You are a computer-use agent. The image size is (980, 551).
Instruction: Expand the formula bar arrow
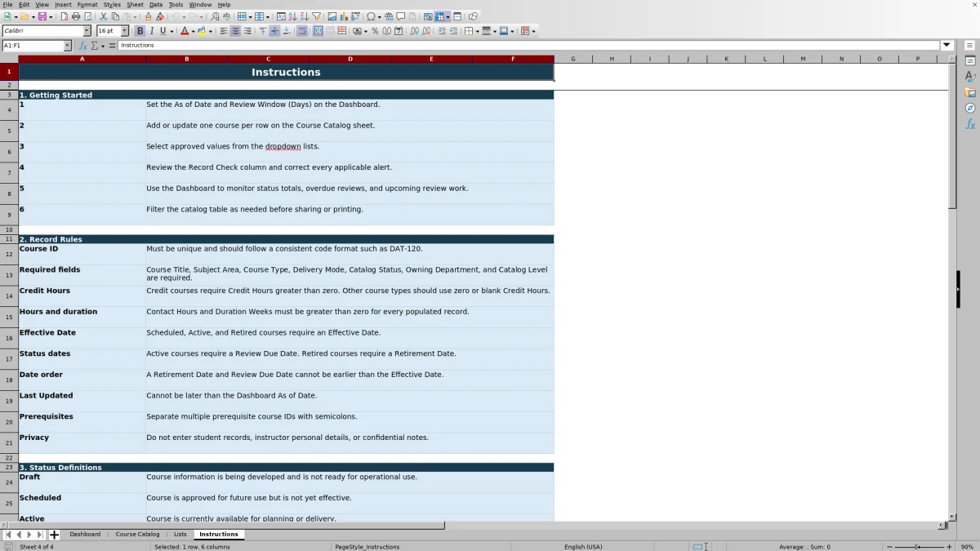[x=947, y=46]
